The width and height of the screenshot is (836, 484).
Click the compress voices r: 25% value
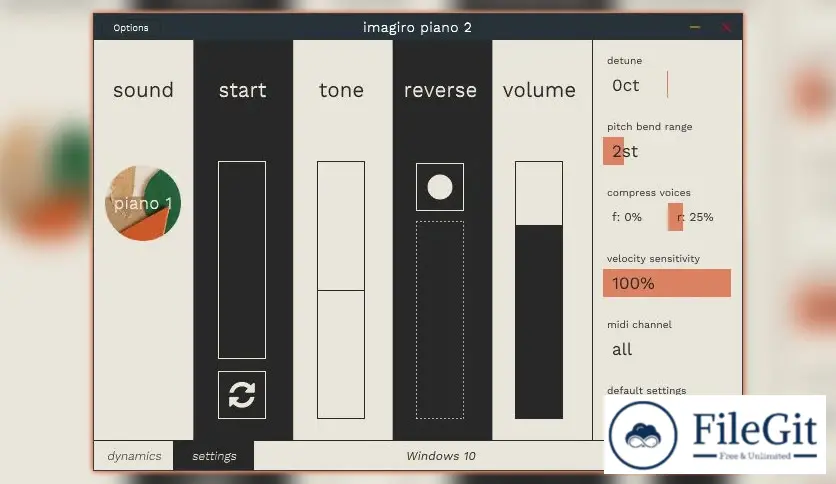695,217
